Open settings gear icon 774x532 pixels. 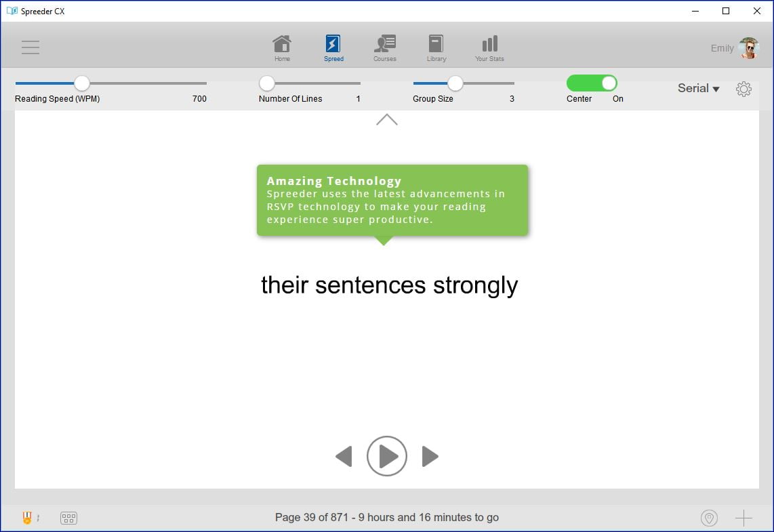click(x=744, y=89)
